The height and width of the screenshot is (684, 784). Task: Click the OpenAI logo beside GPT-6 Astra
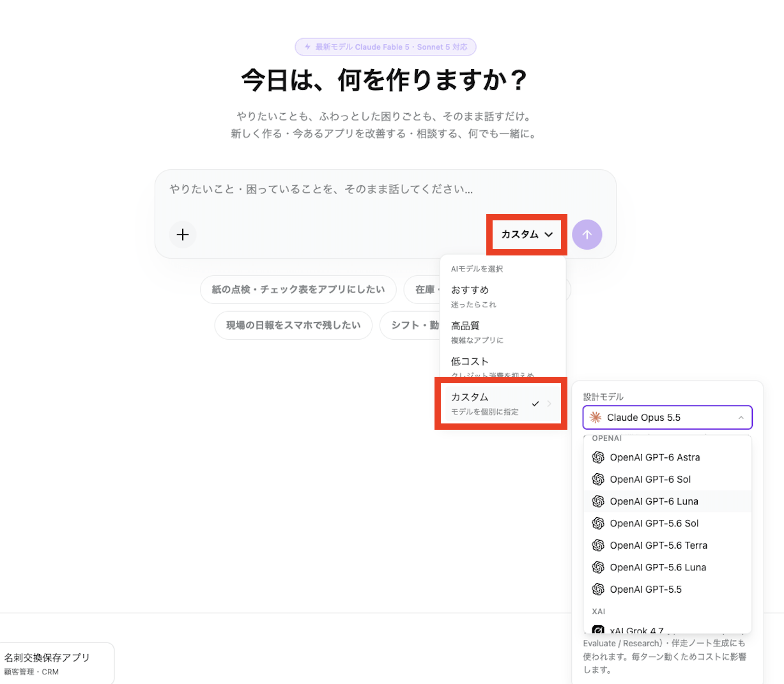[x=598, y=457]
